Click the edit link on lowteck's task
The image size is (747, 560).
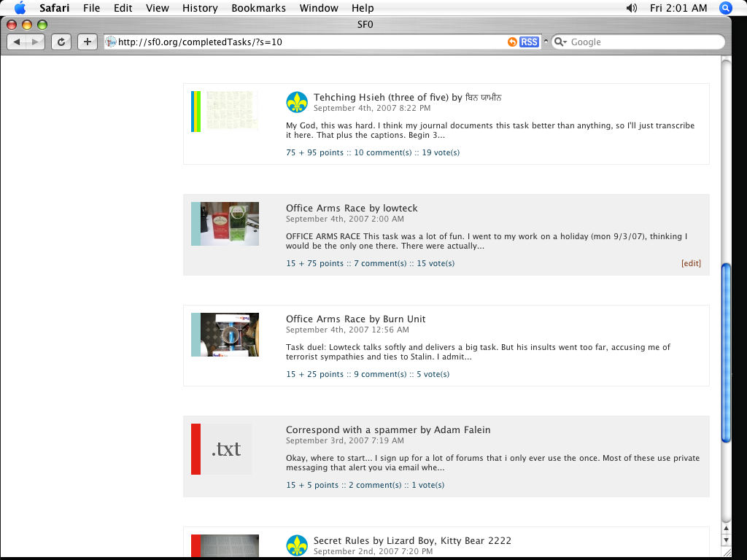[691, 263]
